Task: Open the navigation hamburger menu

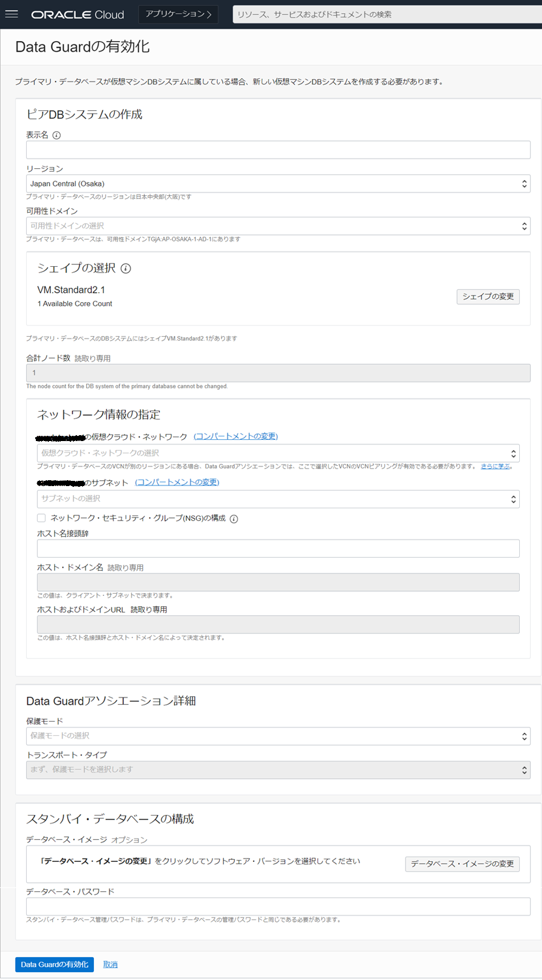Action: click(12, 14)
